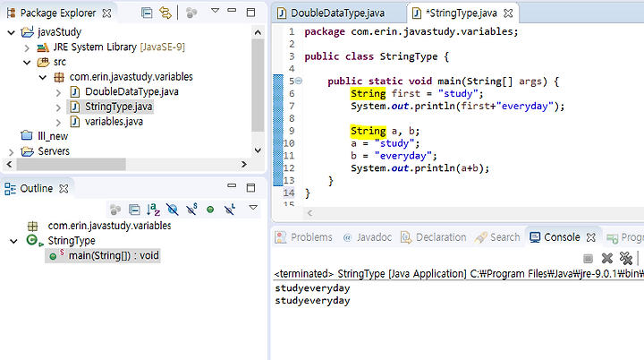The width and height of the screenshot is (644, 360).
Task: Select the javaStudy project
Action: point(59,32)
